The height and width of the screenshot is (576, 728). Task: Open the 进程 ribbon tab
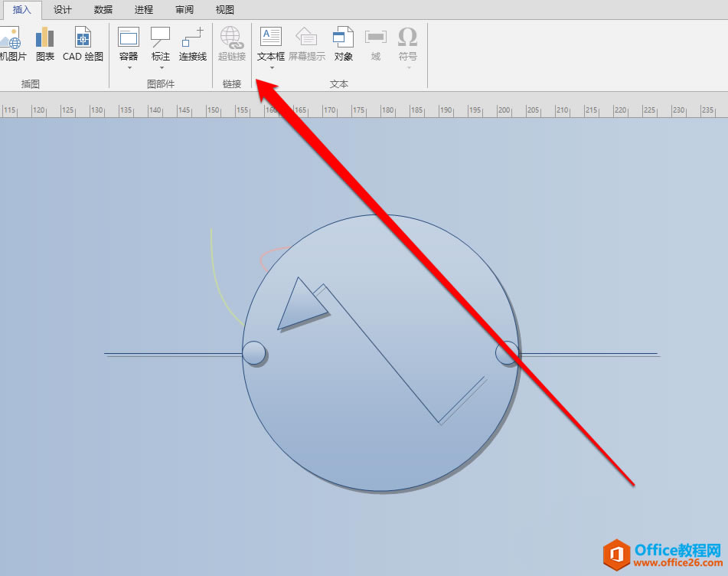tap(143, 9)
